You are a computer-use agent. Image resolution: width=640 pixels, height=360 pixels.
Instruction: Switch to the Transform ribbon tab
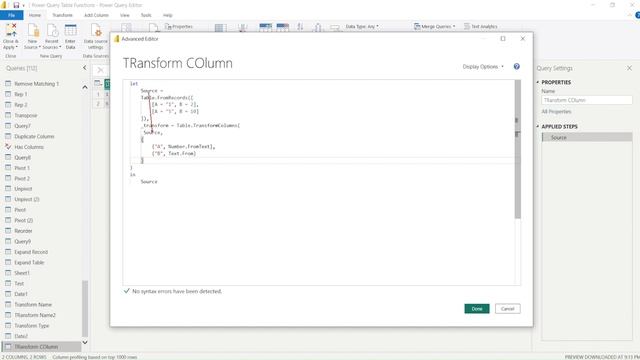tap(62, 15)
